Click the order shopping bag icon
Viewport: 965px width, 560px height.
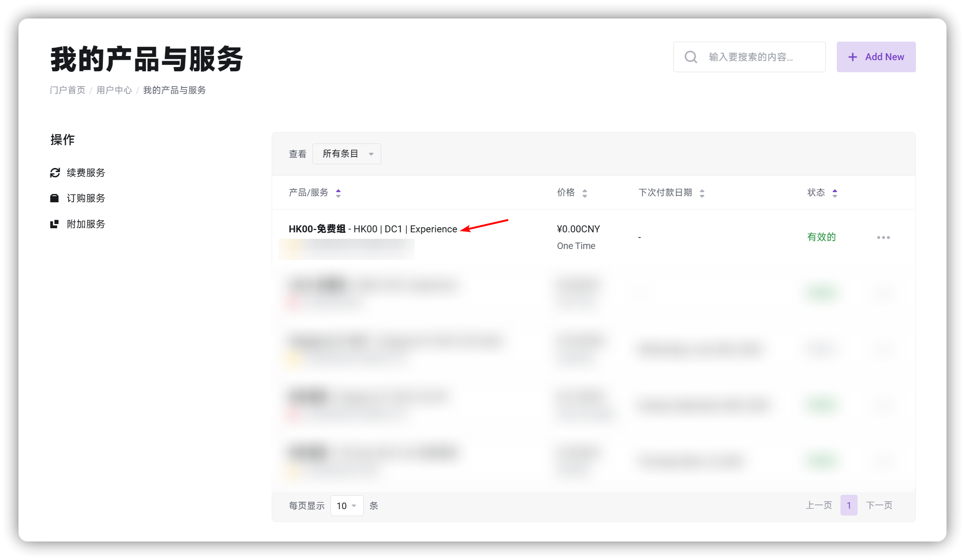pyautogui.click(x=55, y=198)
